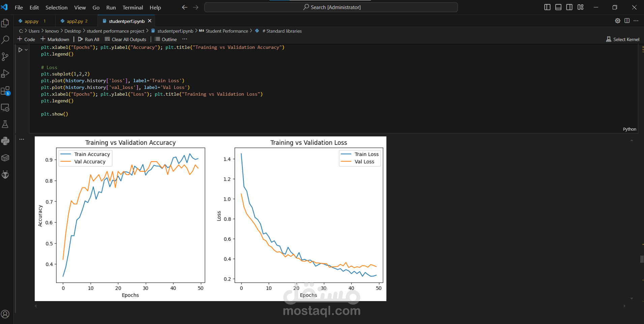Open editor More Actions ellipsis top right
The height and width of the screenshot is (324, 644).
click(x=636, y=21)
